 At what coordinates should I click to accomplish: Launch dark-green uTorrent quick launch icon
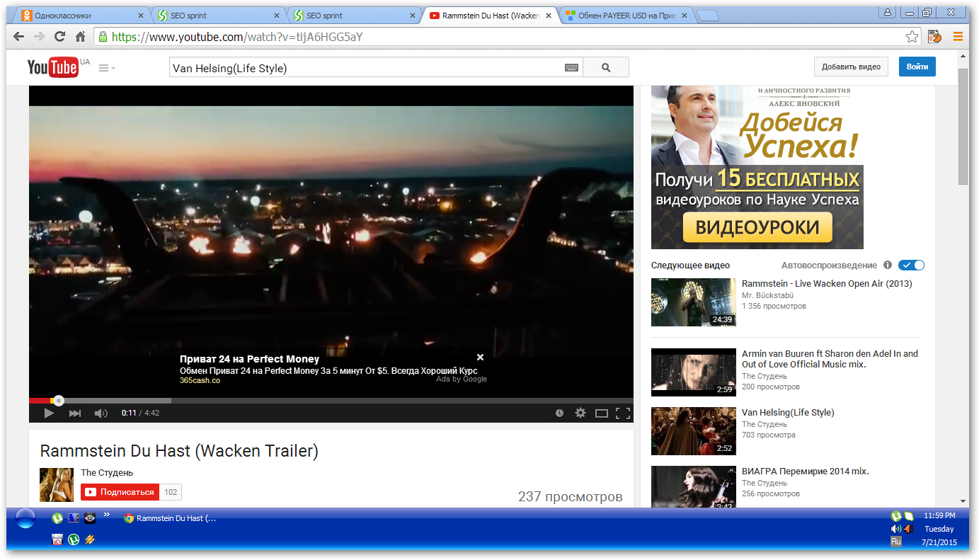pyautogui.click(x=74, y=539)
